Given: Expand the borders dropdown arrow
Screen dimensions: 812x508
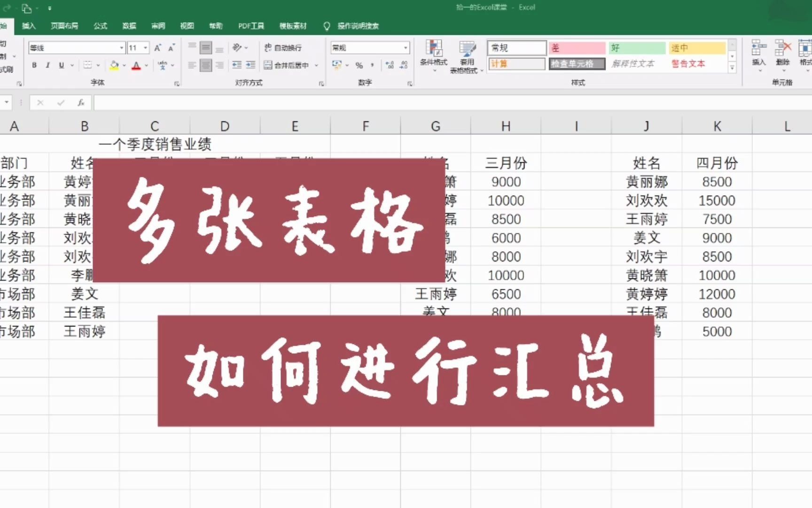Looking at the screenshot, I should (x=98, y=65).
